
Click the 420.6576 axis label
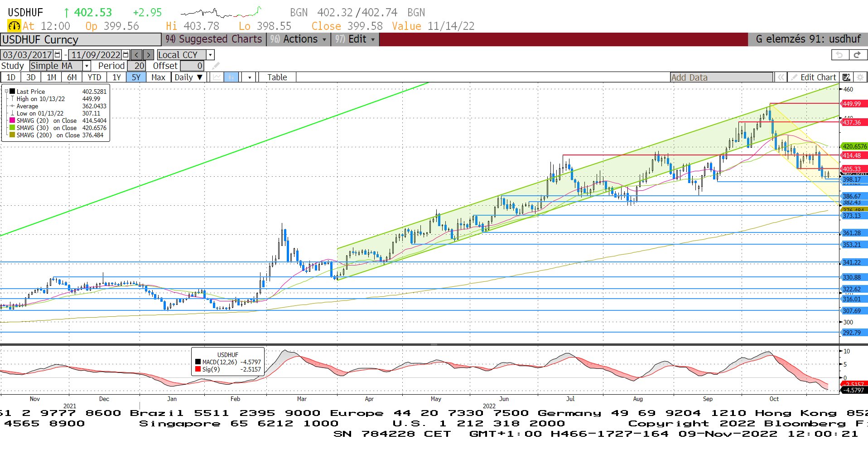[x=854, y=146]
